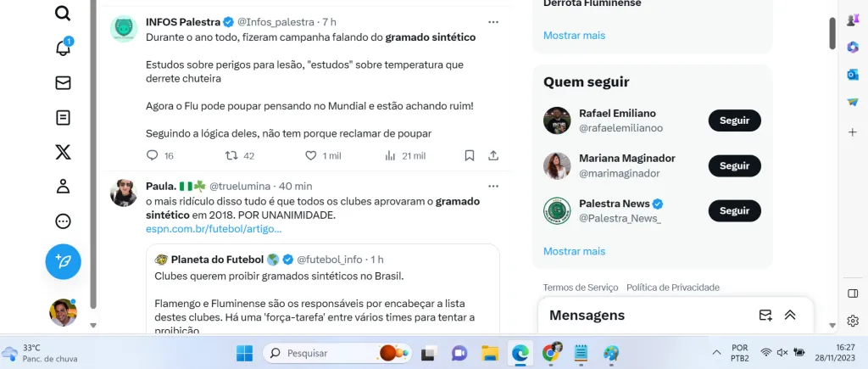Open three-dot menu on INFOS Palestra post
868x369 pixels.
[x=493, y=22]
